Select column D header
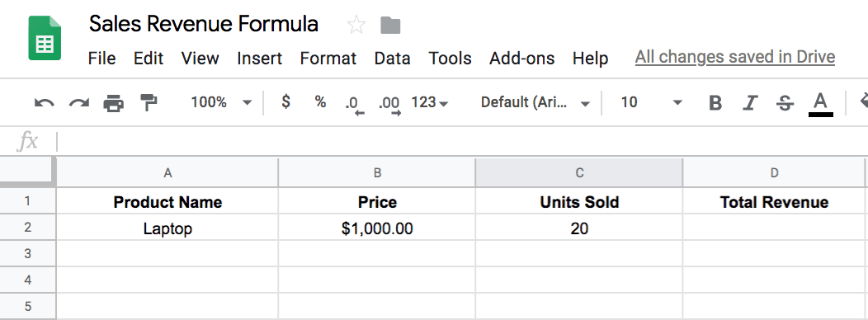Screen dimensions: 868x320 pos(775,172)
